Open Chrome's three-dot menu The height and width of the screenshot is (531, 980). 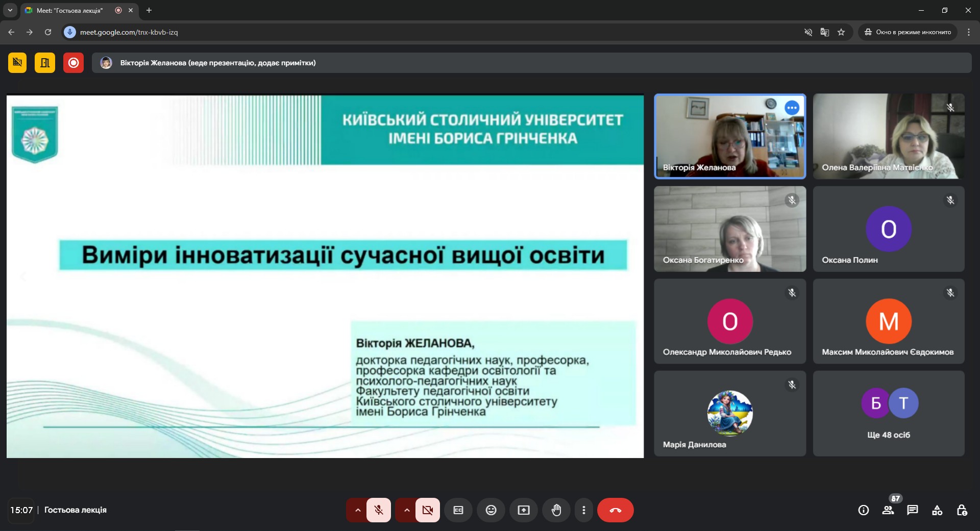coord(969,32)
